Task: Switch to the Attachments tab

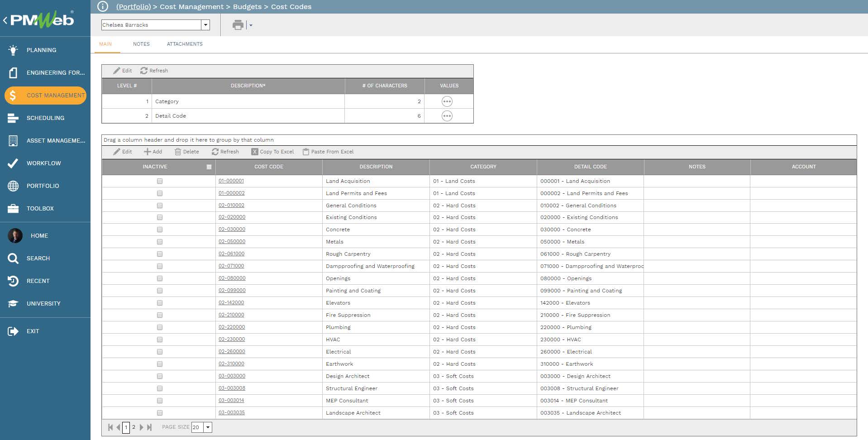Action: pos(185,44)
